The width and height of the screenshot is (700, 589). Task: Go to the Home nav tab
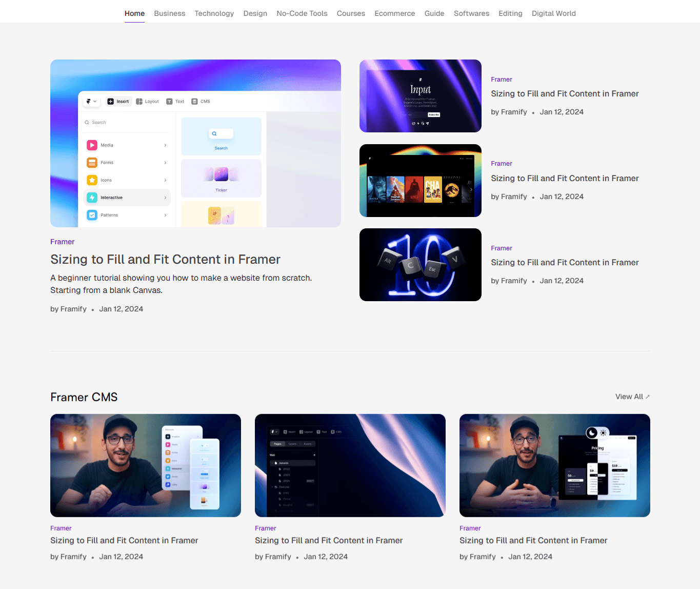[x=134, y=13]
